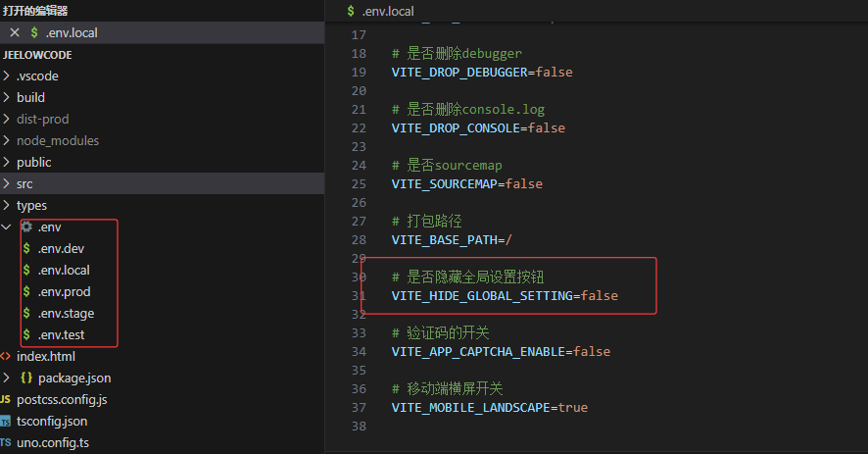Collapse the JEELOWCODE project section header
Screen dimensions: 868x454
tap(37, 55)
